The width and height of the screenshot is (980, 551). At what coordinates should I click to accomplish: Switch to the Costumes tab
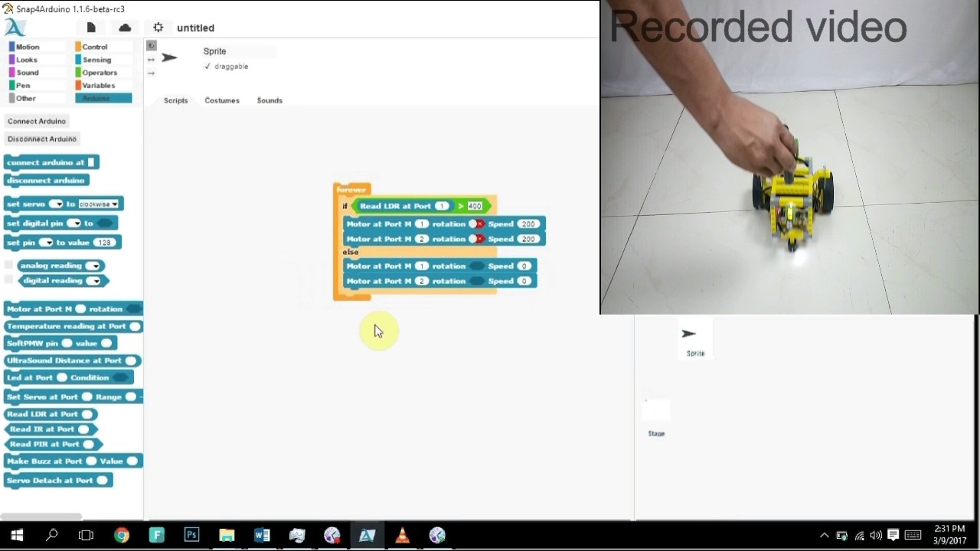click(222, 100)
